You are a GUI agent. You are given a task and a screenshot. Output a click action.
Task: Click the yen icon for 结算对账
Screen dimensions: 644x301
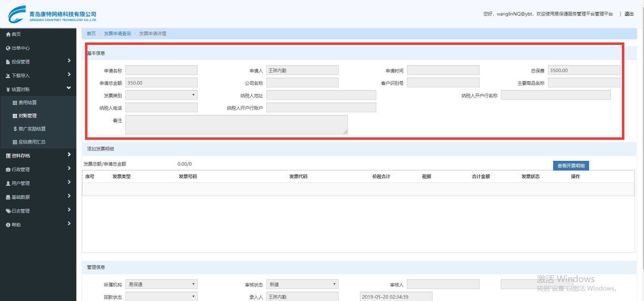tap(8, 89)
